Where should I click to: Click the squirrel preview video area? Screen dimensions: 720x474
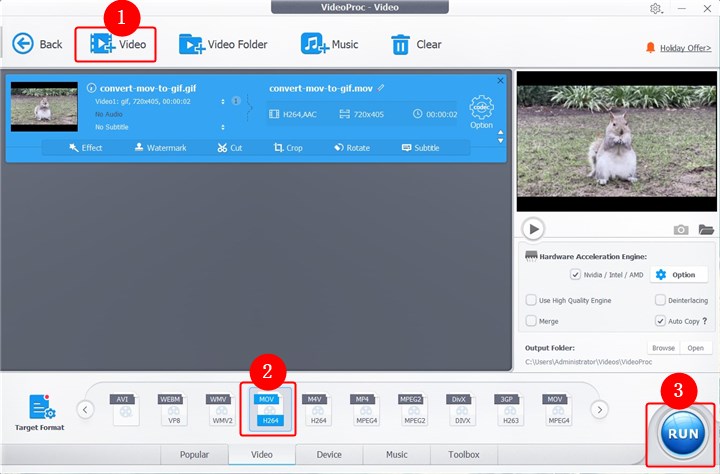point(617,141)
